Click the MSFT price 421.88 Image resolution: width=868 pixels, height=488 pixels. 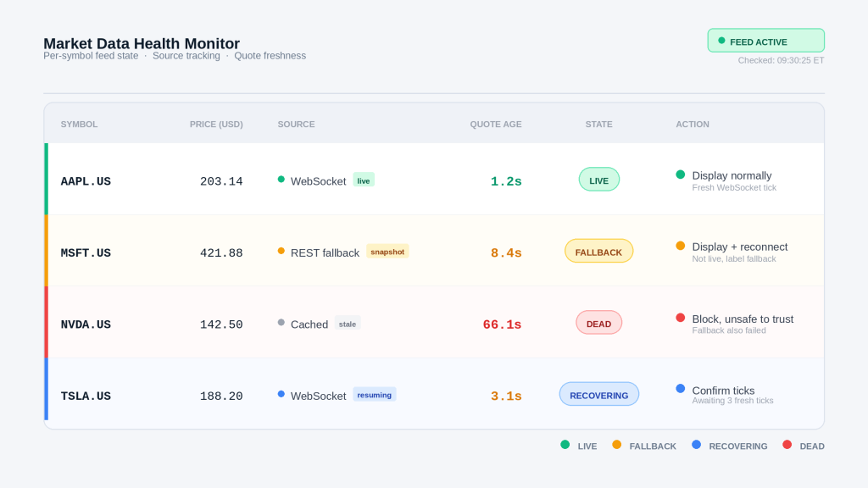(221, 252)
